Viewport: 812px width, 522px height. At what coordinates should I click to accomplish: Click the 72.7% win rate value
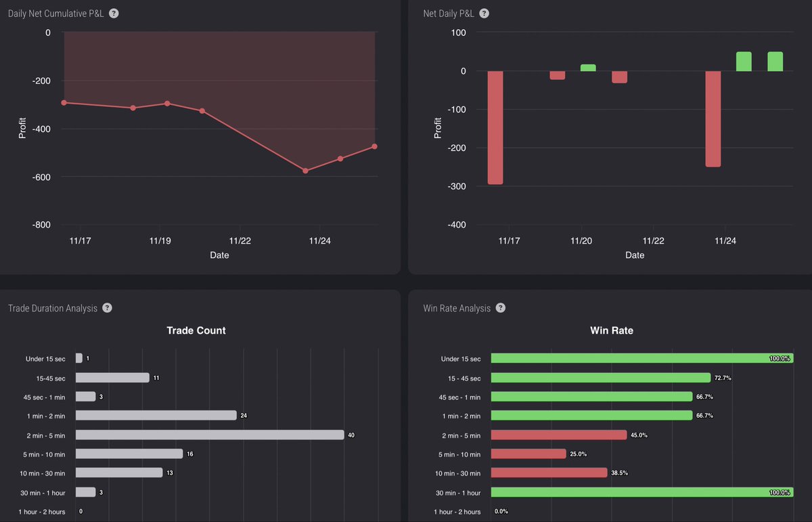click(x=723, y=378)
